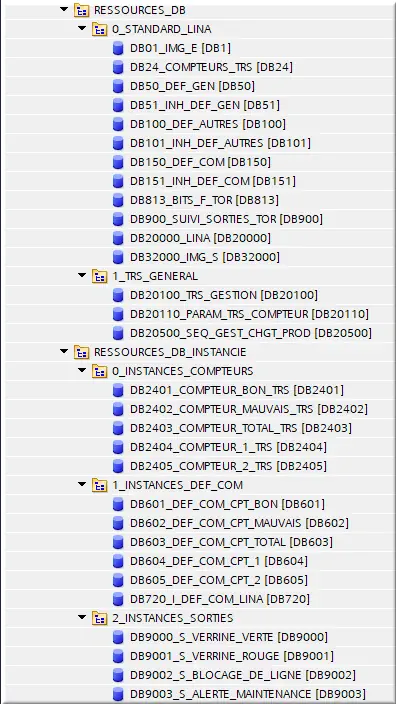Click the RESSOURCES_DB_INSTANCIE folder icon
The width and height of the screenshot is (396, 704).
81,352
